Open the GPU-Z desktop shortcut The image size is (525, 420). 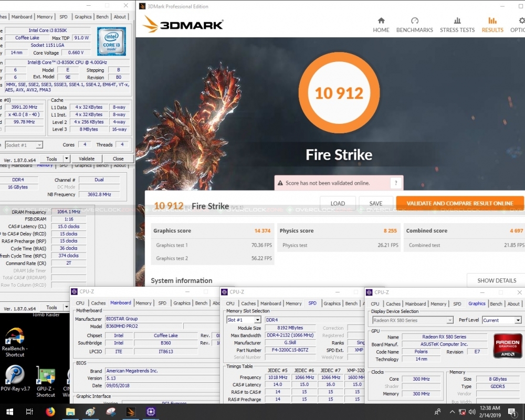click(x=46, y=382)
